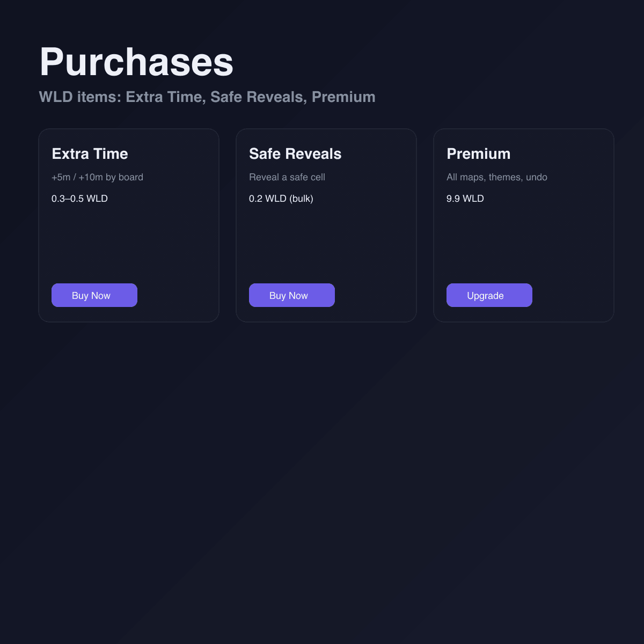This screenshot has width=644, height=644.
Task: Click the "+5m / +10m by board" description
Action: pyautogui.click(x=97, y=177)
